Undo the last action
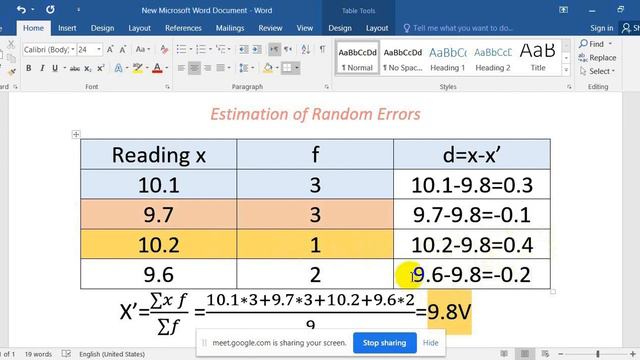The image size is (640, 360). pyautogui.click(x=21, y=9)
